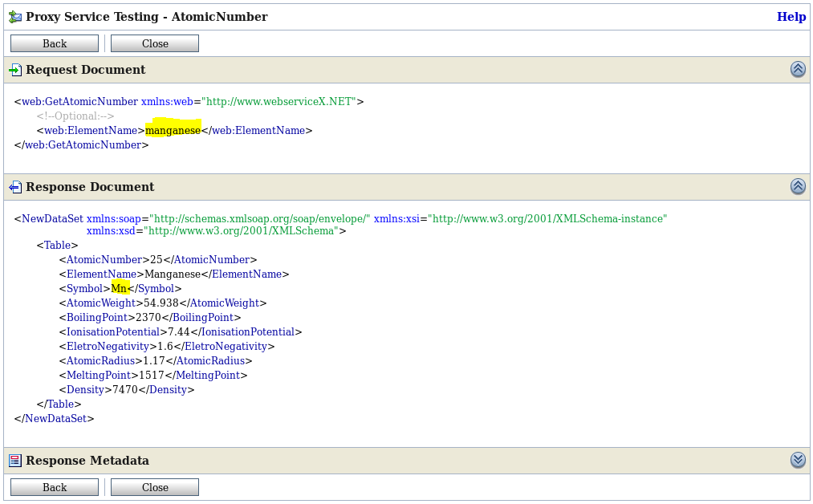Click the ElementName Manganese response line
The width and height of the screenshot is (813, 504).
click(x=174, y=274)
